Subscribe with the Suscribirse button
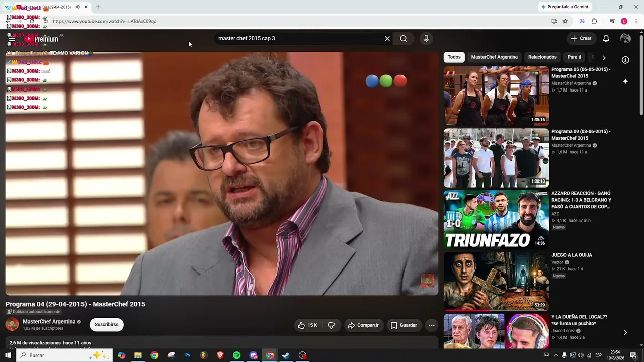The height and width of the screenshot is (362, 644). pyautogui.click(x=107, y=325)
